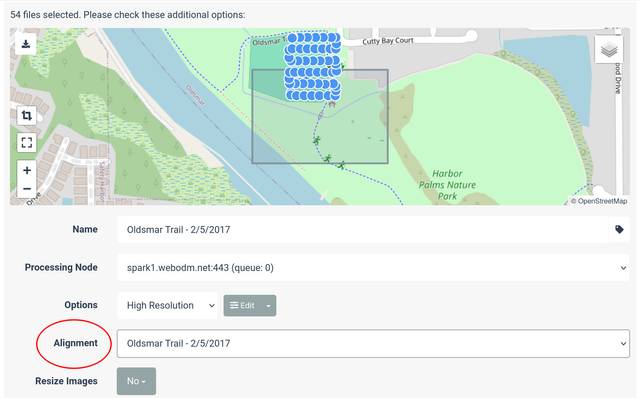The image size is (640, 398).
Task: Click the Harbor Palms Nature Park label
Action: tap(447, 185)
